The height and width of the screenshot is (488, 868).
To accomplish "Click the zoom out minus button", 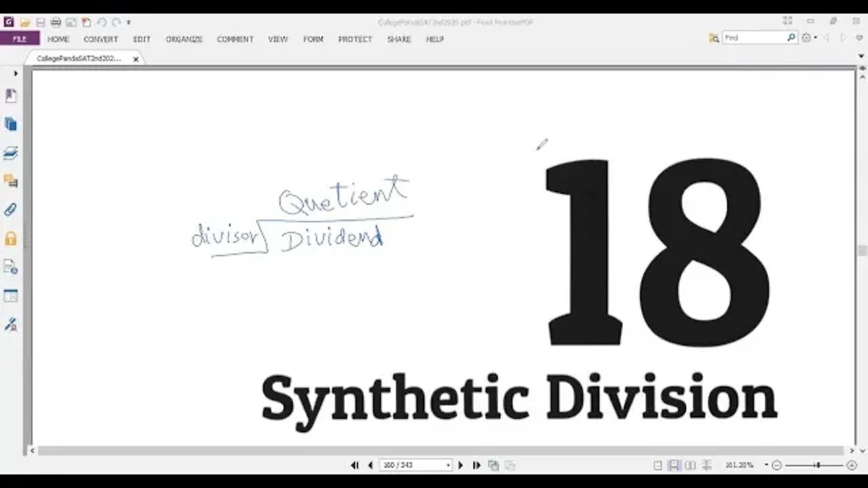I will pos(777,466).
